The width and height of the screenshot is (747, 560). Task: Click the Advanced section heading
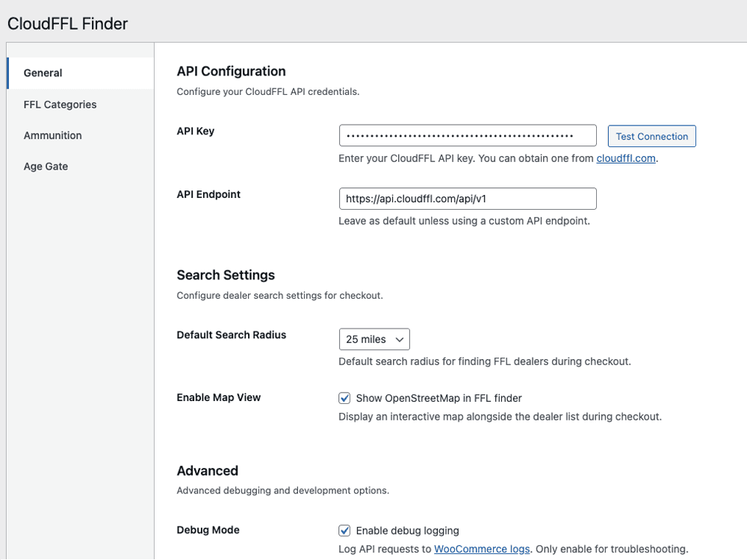tap(208, 470)
